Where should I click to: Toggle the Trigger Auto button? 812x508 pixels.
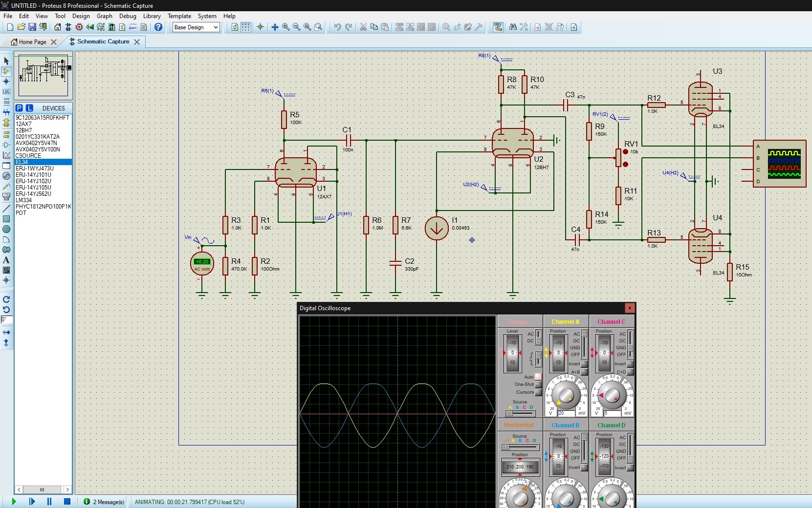(x=538, y=377)
